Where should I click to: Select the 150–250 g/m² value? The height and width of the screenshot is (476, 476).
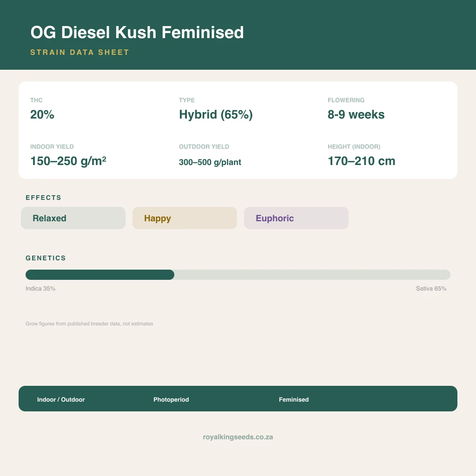click(x=68, y=161)
